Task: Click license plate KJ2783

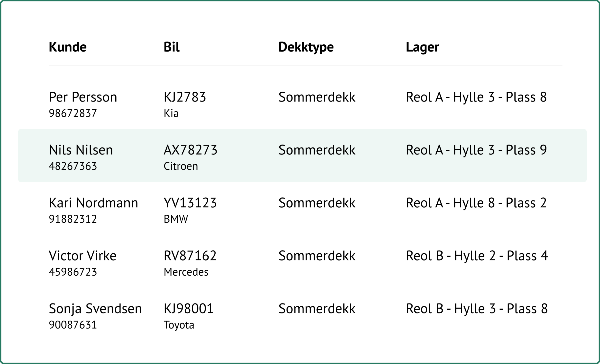Action: click(x=185, y=97)
